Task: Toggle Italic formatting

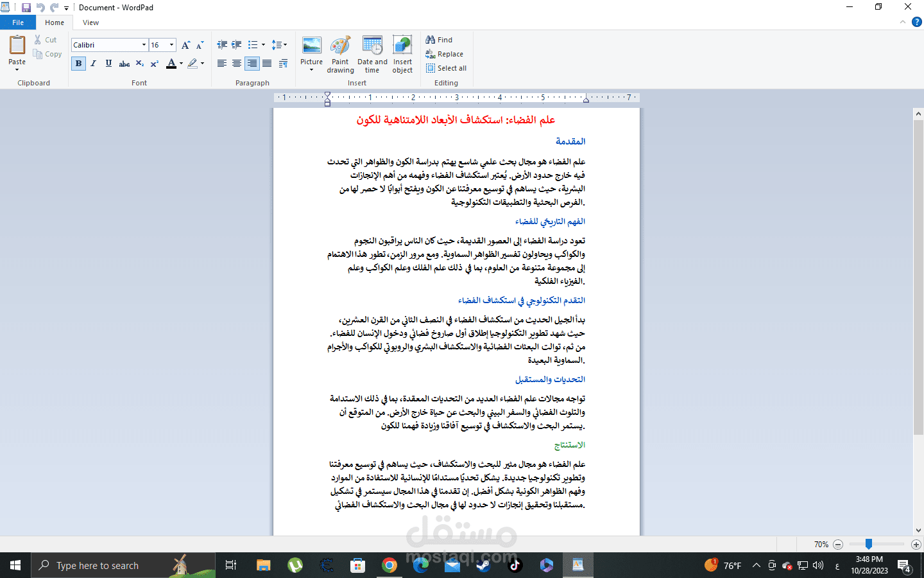Action: pos(94,64)
